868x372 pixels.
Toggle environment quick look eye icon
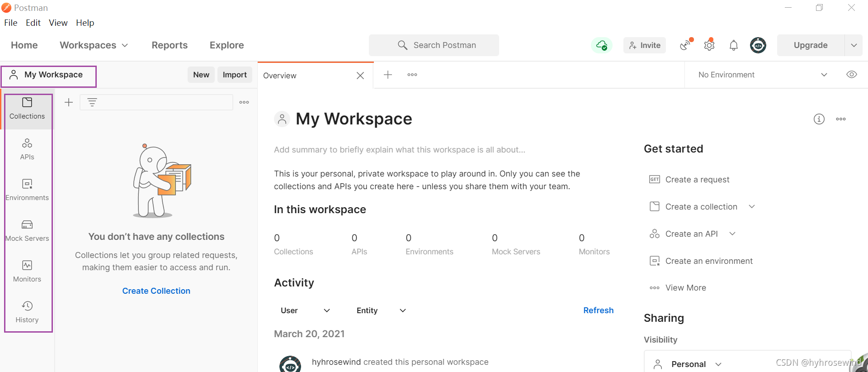852,75
